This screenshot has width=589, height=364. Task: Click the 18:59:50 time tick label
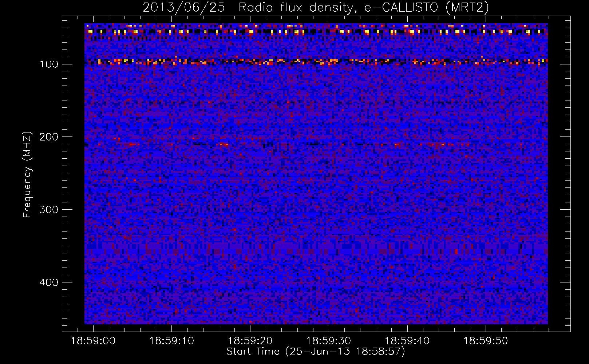coord(486,341)
